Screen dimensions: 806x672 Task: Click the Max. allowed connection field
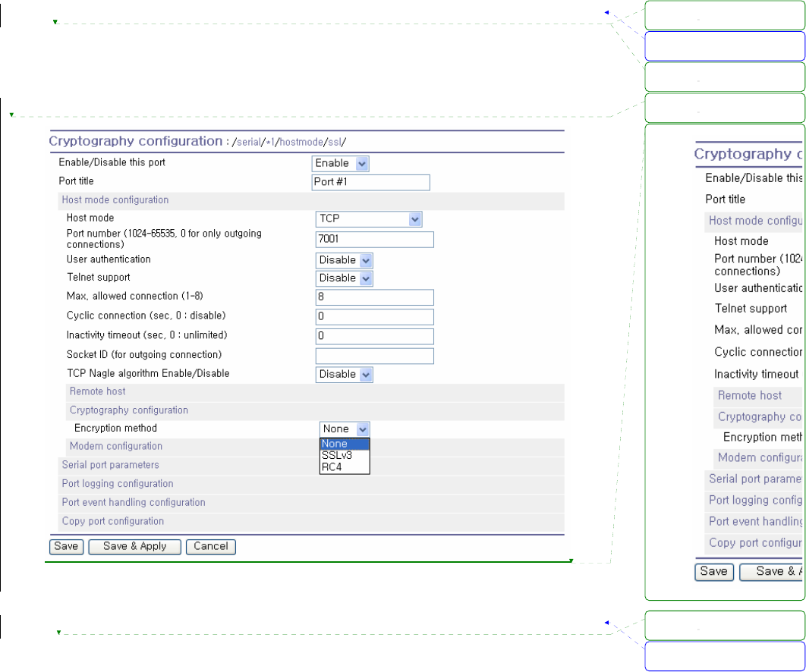374,297
